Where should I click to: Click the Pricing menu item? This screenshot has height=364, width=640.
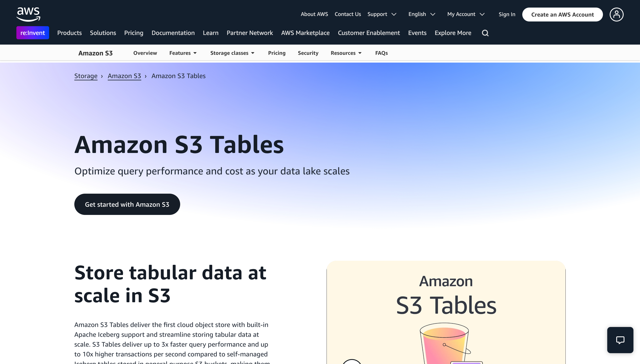pos(276,53)
